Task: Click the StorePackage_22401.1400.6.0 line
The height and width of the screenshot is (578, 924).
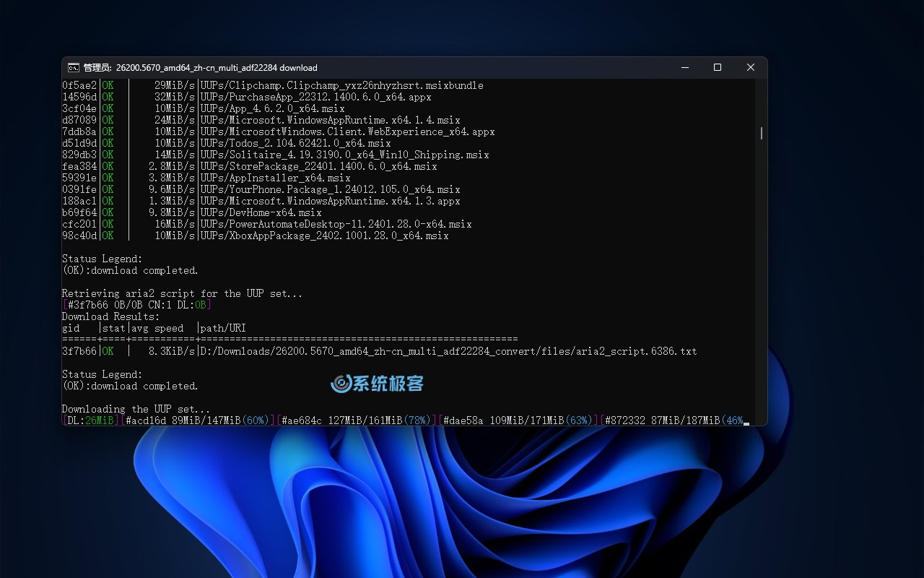Action: [x=319, y=166]
